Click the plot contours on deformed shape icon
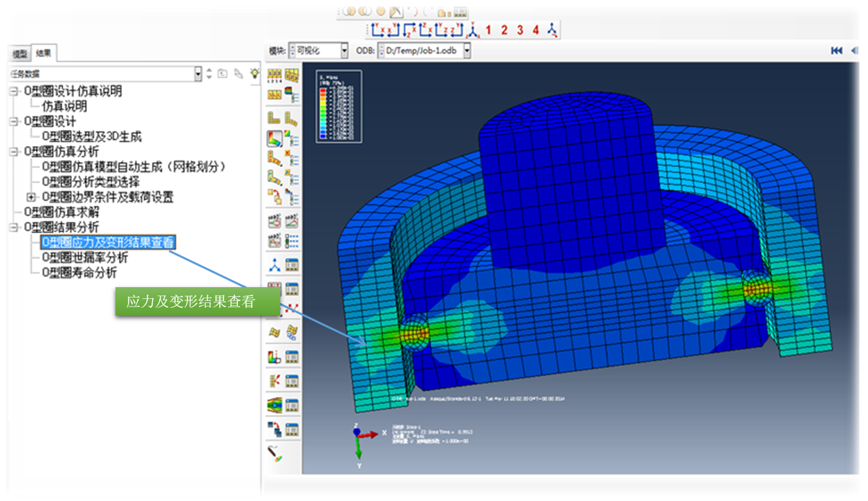The image size is (868, 501). pyautogui.click(x=275, y=138)
